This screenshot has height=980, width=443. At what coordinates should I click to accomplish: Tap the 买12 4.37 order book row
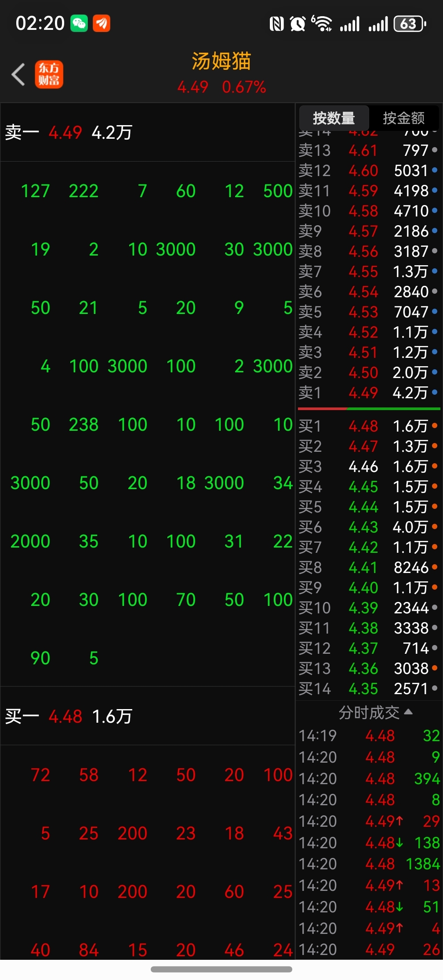click(x=369, y=648)
